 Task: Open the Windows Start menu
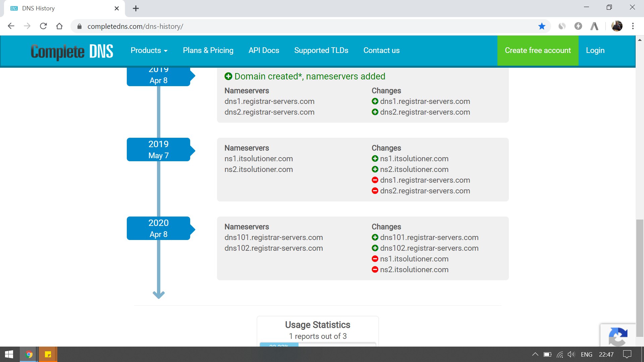(9, 354)
